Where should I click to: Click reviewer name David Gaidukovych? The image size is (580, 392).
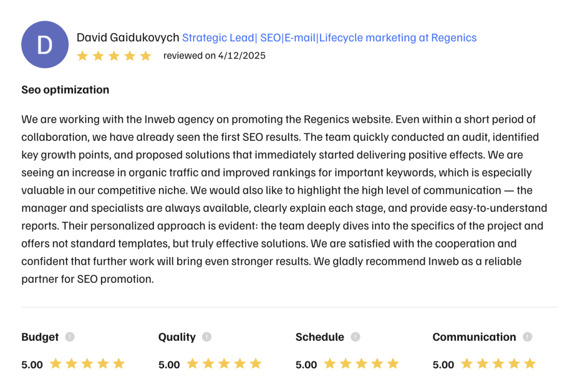[128, 38]
